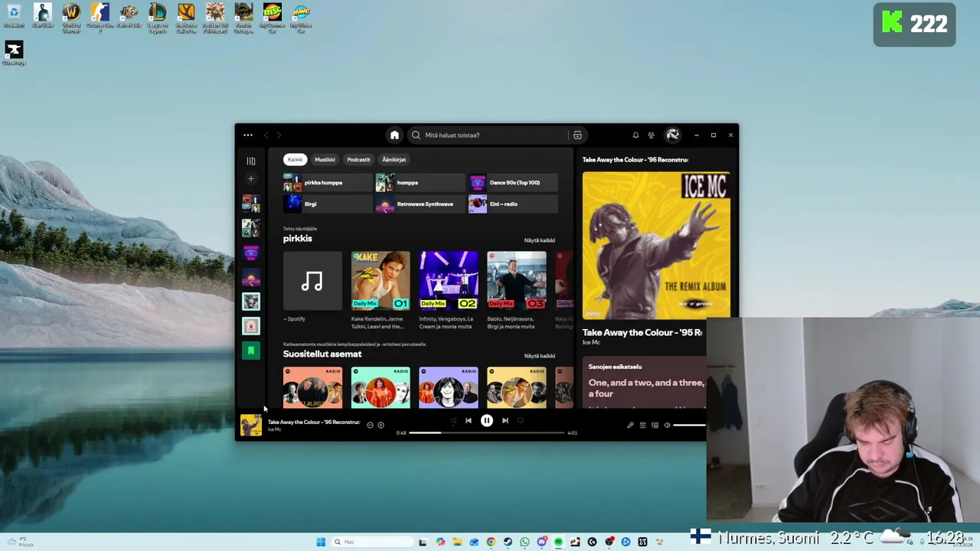Toggle the play queue icon
Image resolution: width=980 pixels, height=551 pixels.
642,425
